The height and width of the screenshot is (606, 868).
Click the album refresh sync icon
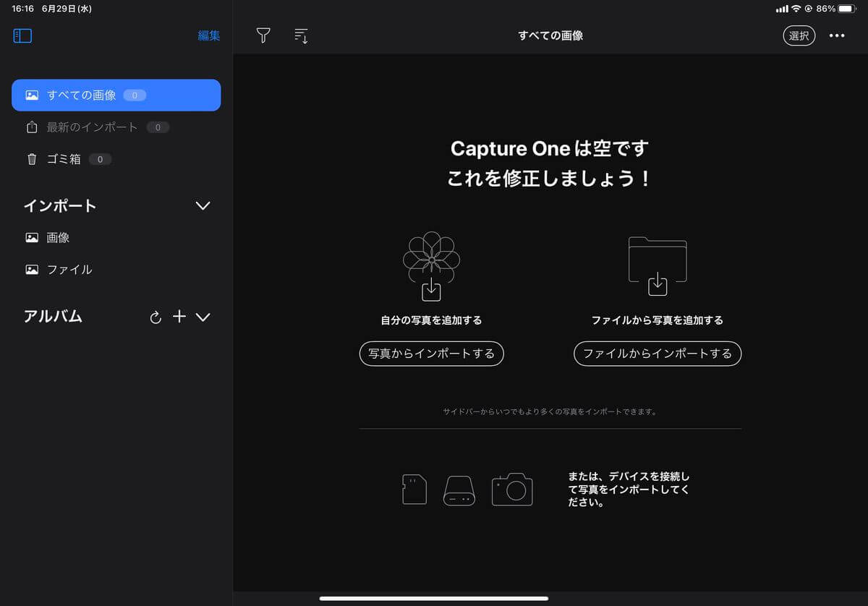click(x=156, y=317)
